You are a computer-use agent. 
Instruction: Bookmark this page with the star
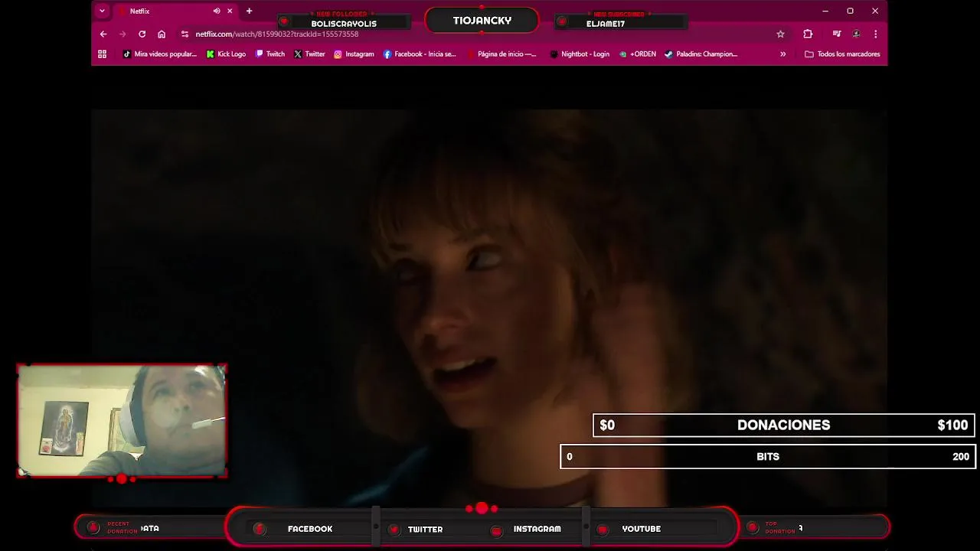pyautogui.click(x=780, y=34)
